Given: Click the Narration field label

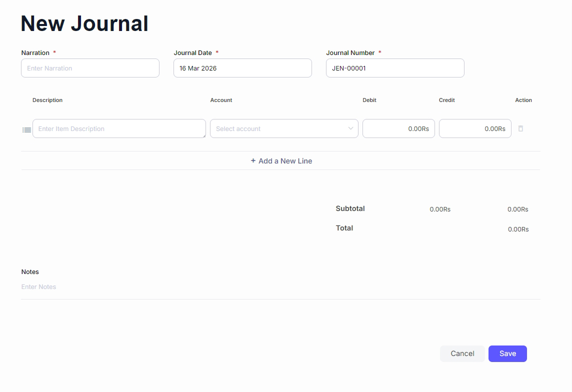Looking at the screenshot, I should point(35,52).
